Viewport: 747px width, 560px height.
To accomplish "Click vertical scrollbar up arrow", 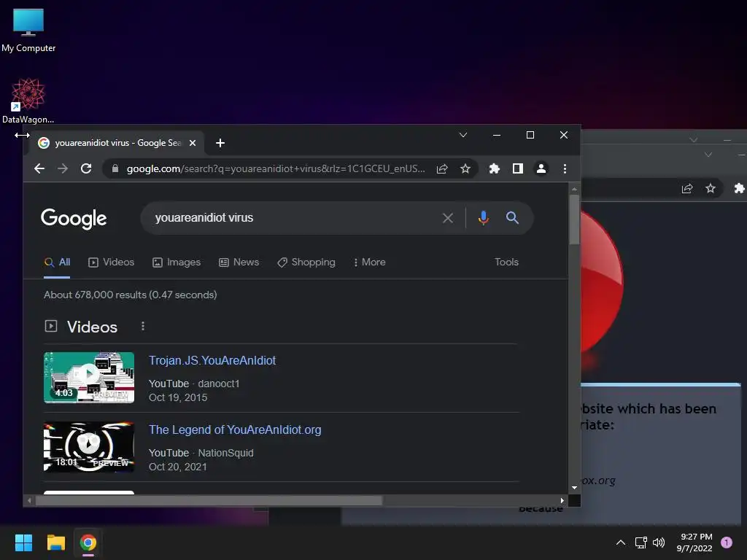I will pos(574,189).
